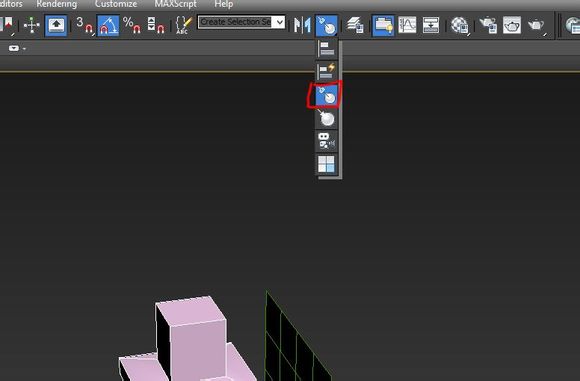
Task: Expand the Create Selection Set dropdown arrow
Action: (x=280, y=22)
